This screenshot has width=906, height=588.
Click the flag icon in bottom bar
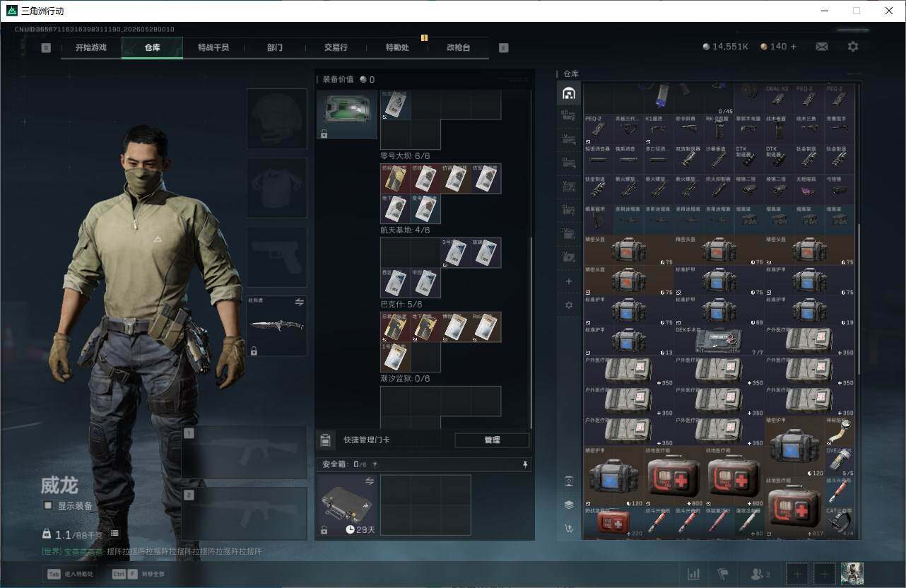coord(723,574)
